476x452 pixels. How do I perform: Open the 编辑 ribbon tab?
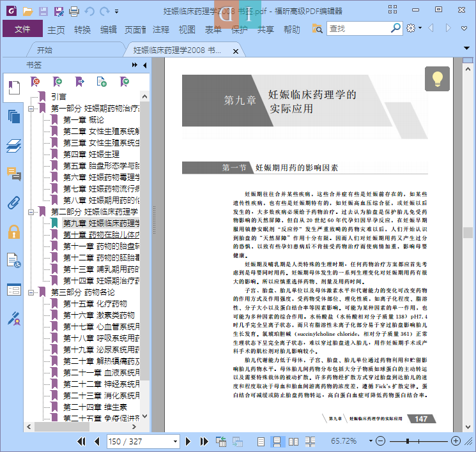tap(109, 30)
